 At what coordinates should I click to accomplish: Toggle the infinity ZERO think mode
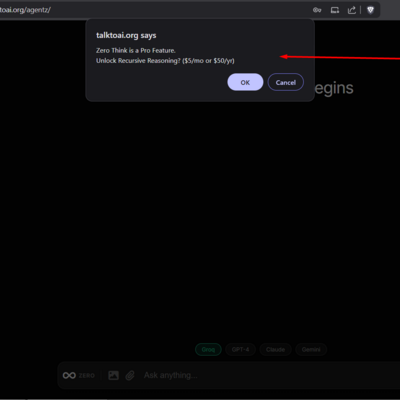pyautogui.click(x=79, y=375)
